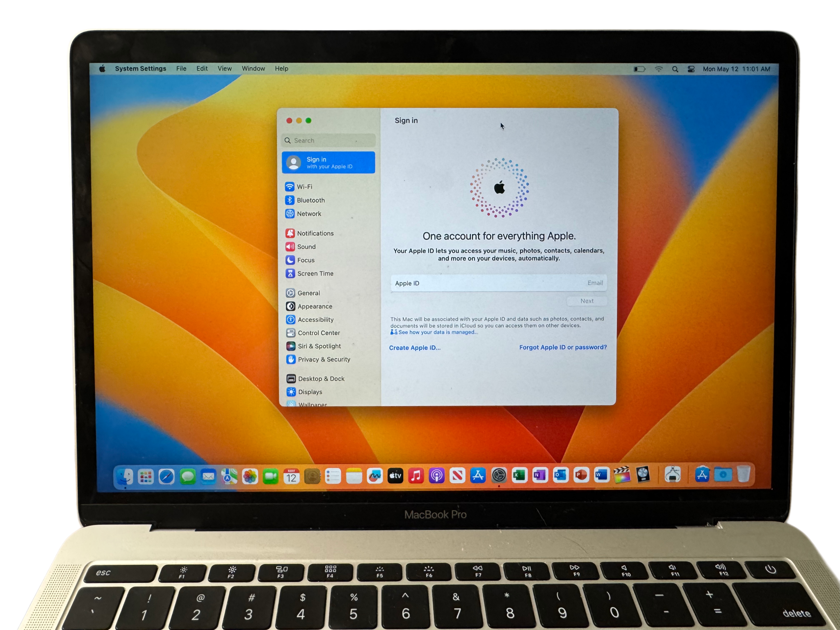
Task: Click Forgot Apple ID or password link
Action: tap(563, 347)
